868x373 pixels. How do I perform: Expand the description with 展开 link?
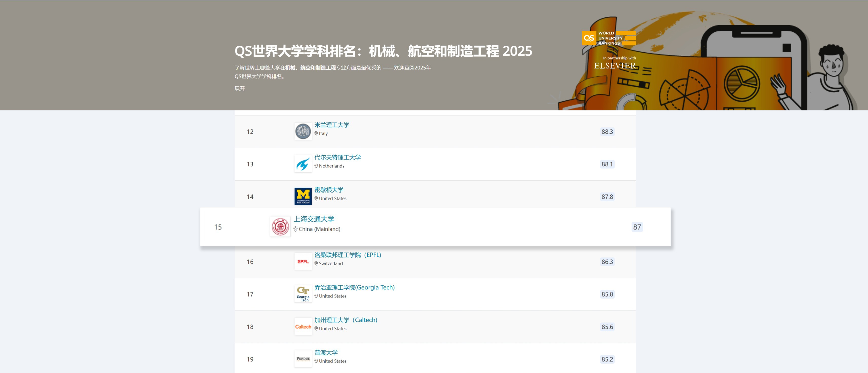tap(240, 89)
